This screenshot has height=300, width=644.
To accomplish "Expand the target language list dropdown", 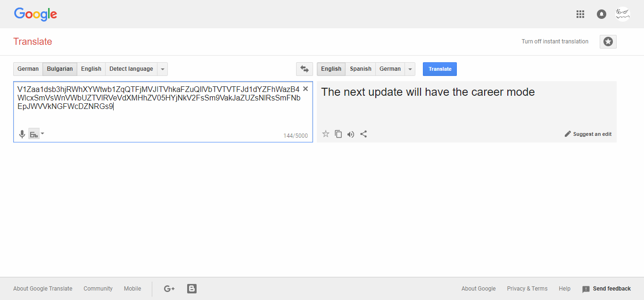I will tap(410, 69).
